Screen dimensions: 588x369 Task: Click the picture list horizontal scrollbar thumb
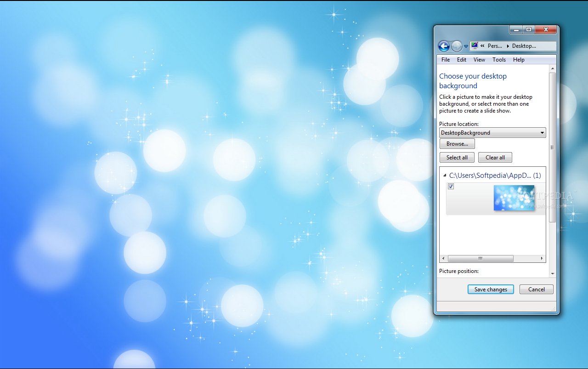481,259
